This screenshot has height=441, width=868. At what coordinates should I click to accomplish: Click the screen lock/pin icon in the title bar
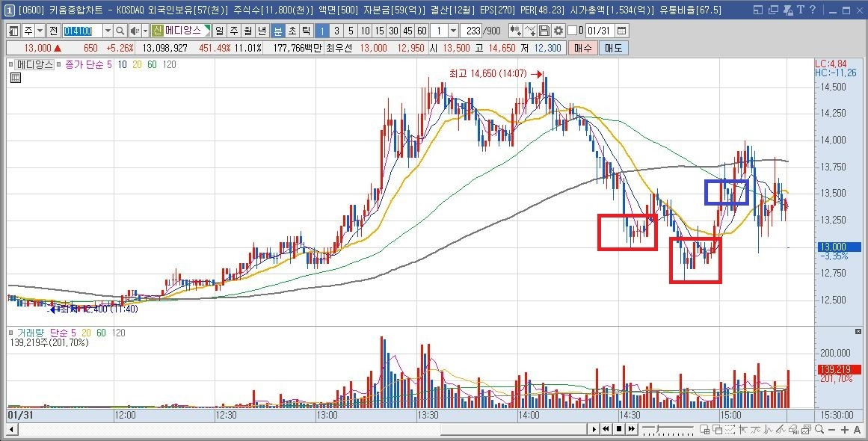(787, 10)
